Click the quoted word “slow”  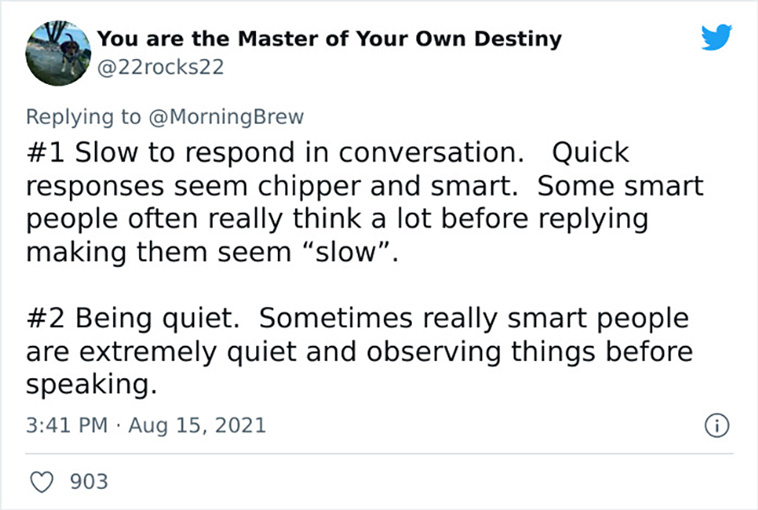346,252
